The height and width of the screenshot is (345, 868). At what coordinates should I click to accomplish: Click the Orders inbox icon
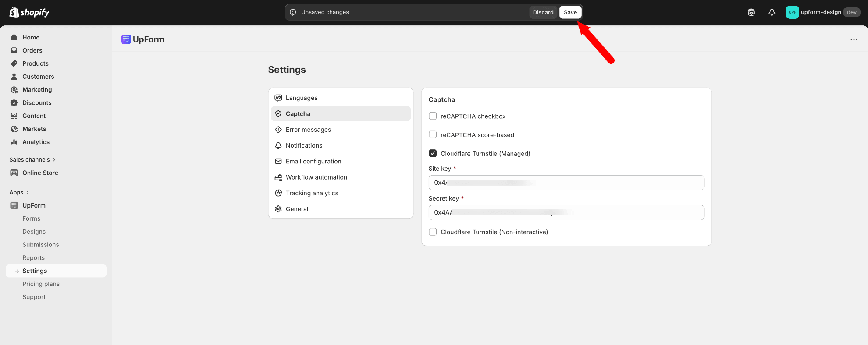(x=14, y=50)
